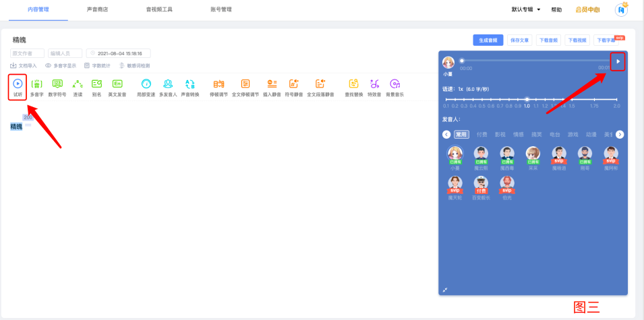
Task: Show next voice categories with right chevron
Action: (x=620, y=135)
